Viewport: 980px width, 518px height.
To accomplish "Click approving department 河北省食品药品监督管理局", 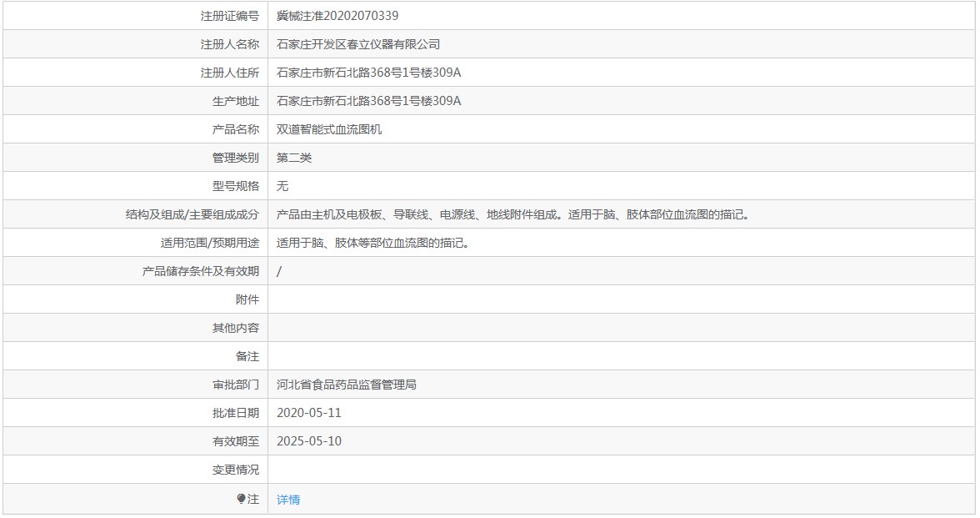I will point(347,385).
